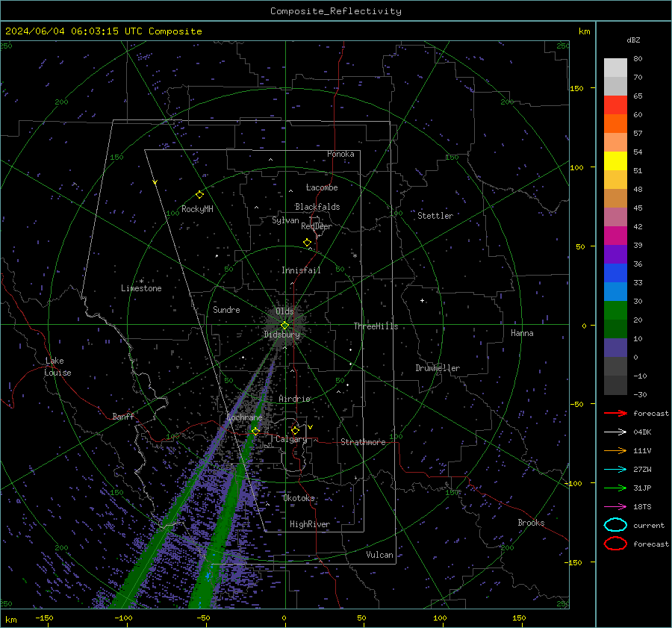Click the Stettler city label
The height and width of the screenshot is (628, 672).
click(435, 216)
